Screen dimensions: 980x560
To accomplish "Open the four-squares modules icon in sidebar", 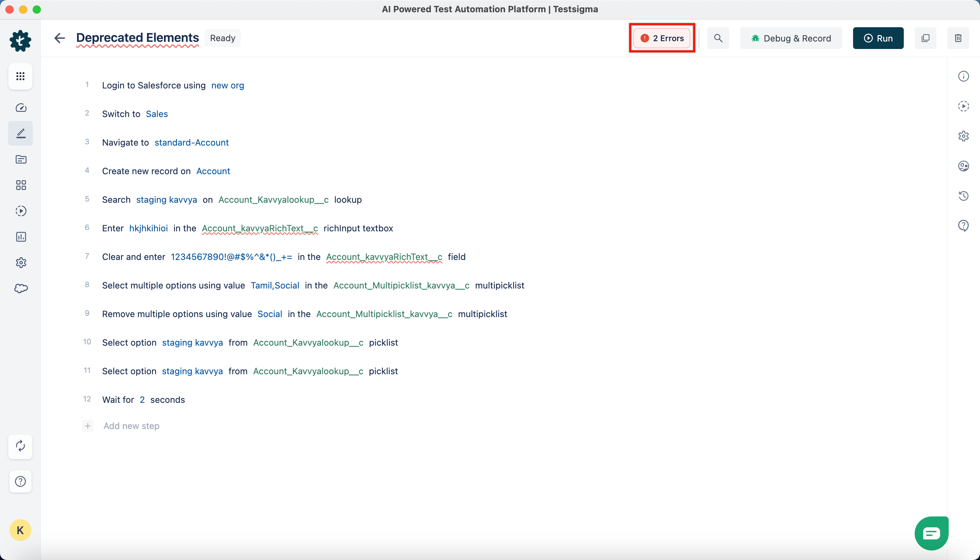I will coord(21,185).
